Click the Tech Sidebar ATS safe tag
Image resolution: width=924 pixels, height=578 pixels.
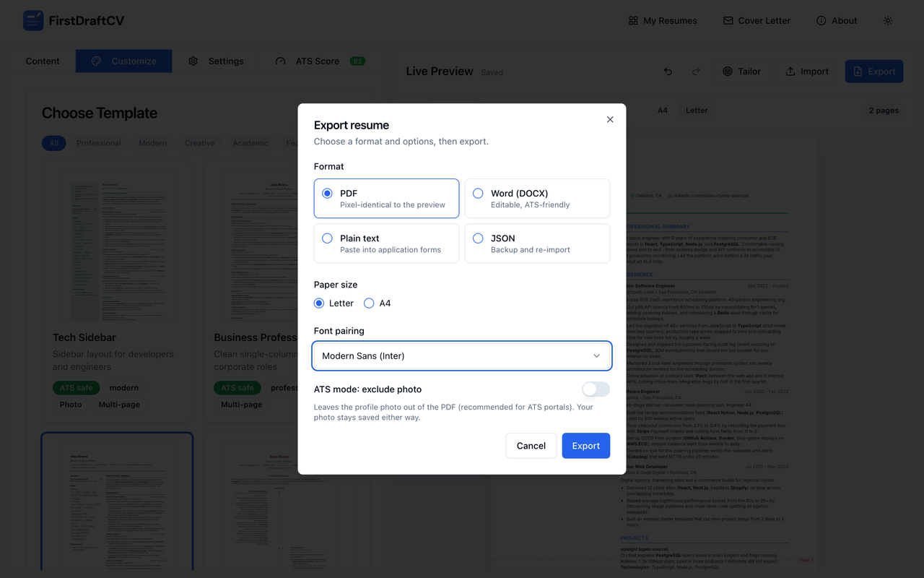pos(76,388)
